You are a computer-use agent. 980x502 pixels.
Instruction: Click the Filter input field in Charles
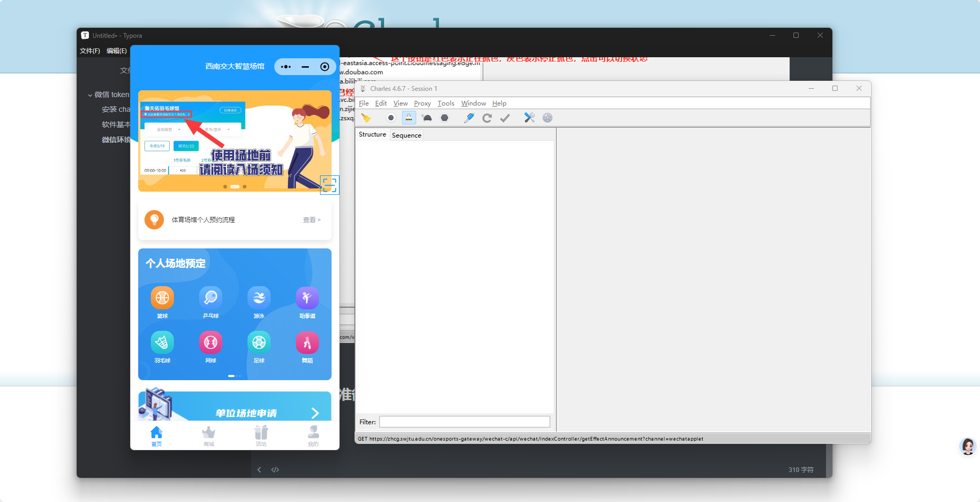[x=465, y=422]
